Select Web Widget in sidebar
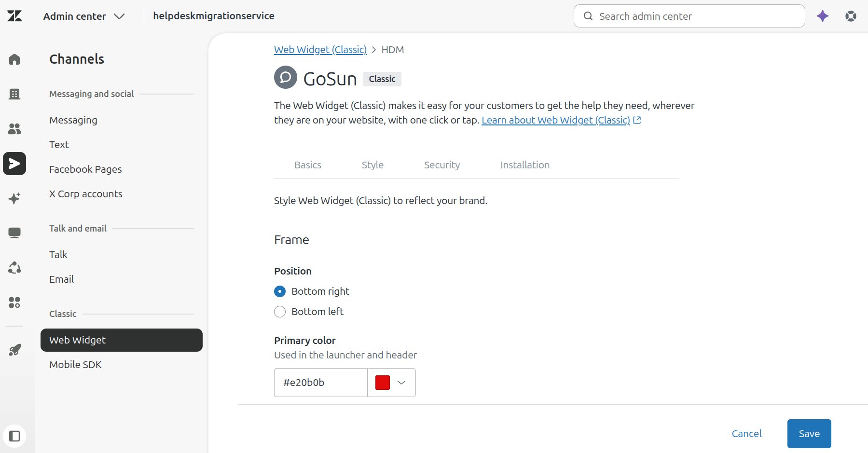The width and height of the screenshot is (868, 453). pyautogui.click(x=122, y=340)
